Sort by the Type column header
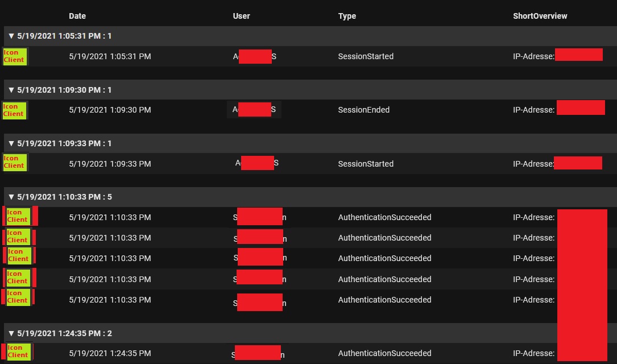Viewport: 617px width, 364px height. (x=347, y=16)
